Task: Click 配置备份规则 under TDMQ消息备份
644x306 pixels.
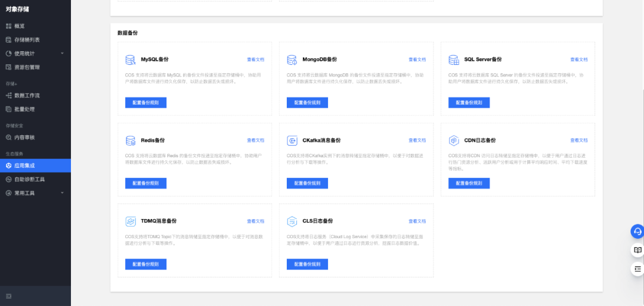Action: 145,264
